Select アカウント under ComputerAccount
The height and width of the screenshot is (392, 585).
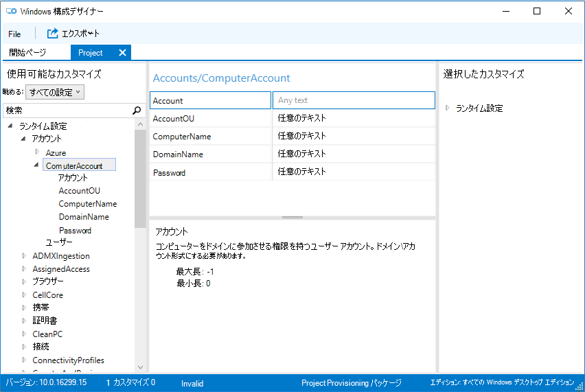coord(73,178)
